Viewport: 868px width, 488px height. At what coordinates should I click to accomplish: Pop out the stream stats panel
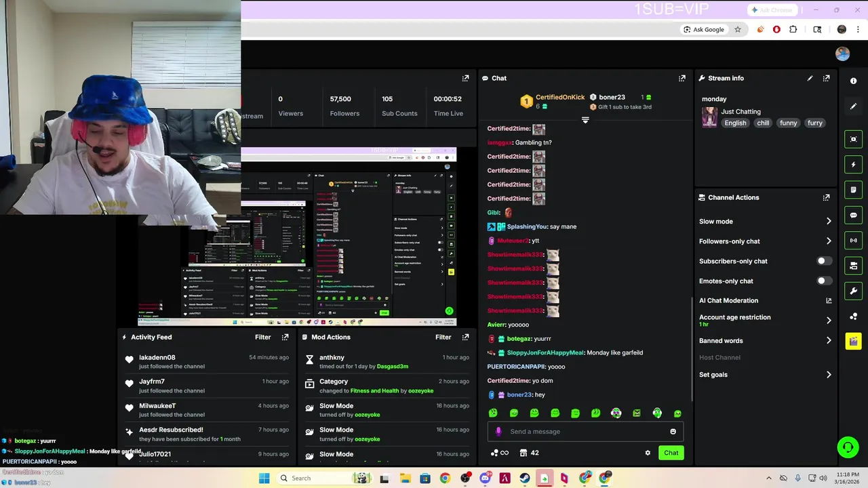pyautogui.click(x=465, y=78)
